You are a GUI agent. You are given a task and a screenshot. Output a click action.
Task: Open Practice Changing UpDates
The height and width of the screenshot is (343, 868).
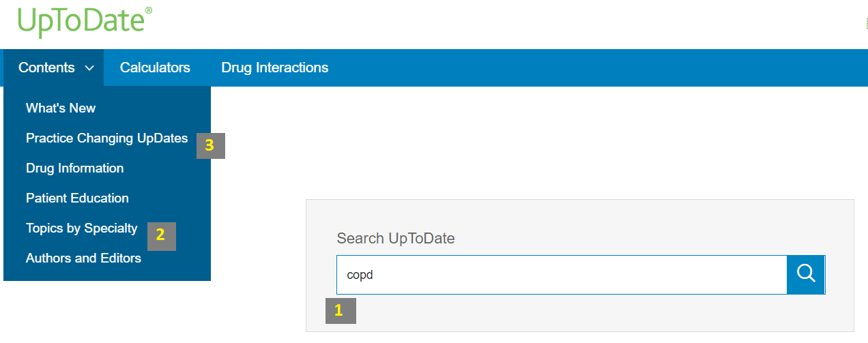[106, 138]
